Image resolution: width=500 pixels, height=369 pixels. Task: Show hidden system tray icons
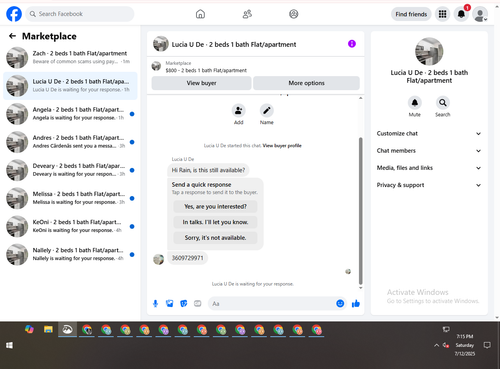tap(436, 345)
